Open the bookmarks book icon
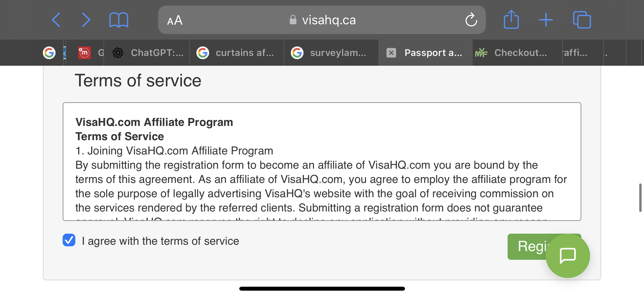This screenshot has width=644, height=297. tap(119, 20)
